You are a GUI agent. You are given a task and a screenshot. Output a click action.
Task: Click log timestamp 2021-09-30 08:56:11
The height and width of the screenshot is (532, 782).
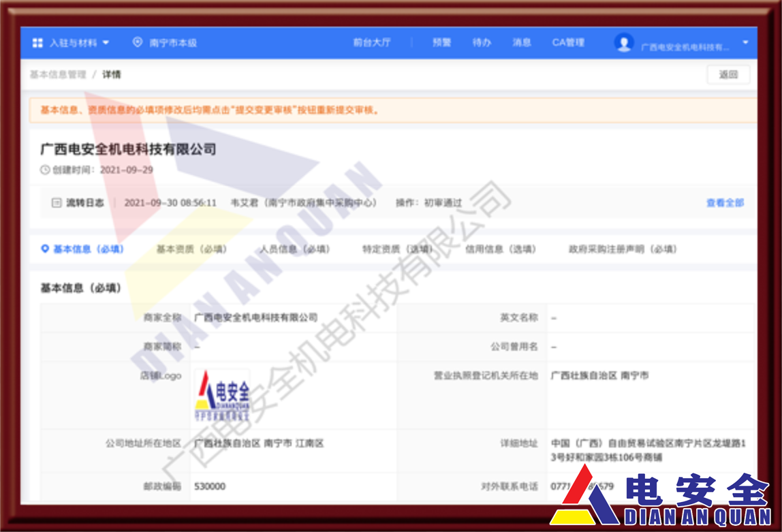[170, 202]
